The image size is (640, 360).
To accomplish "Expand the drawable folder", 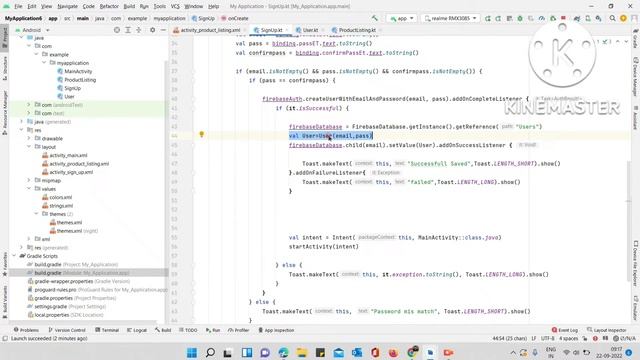I will point(29,138).
